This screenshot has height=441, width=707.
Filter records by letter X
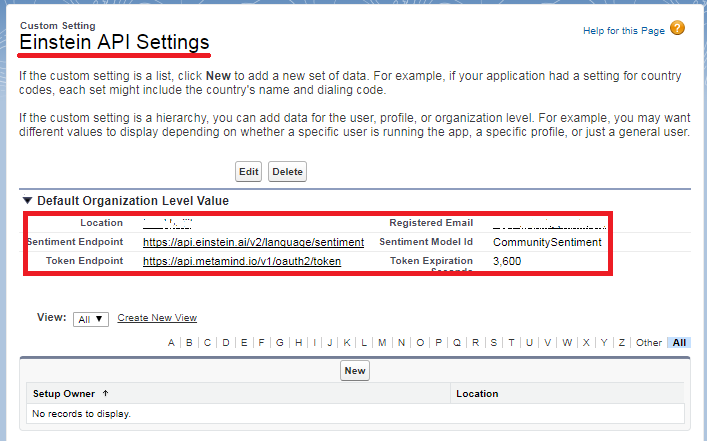(x=586, y=343)
